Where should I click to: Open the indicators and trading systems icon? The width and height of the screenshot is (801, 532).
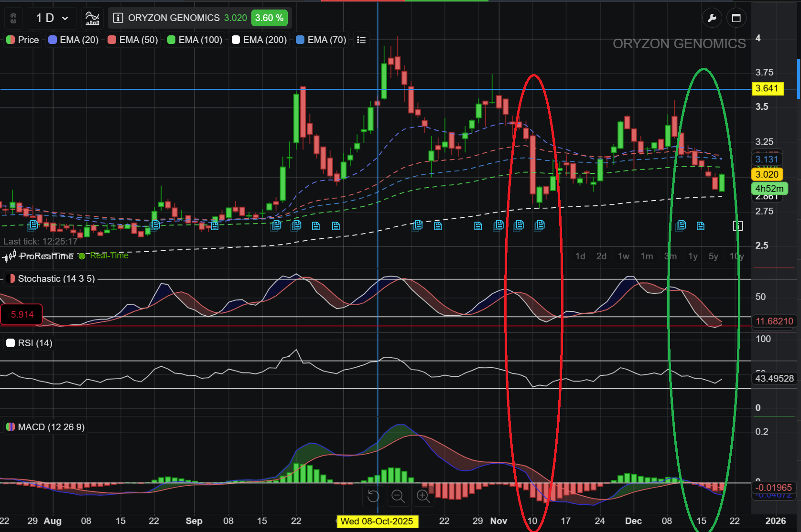tap(92, 18)
